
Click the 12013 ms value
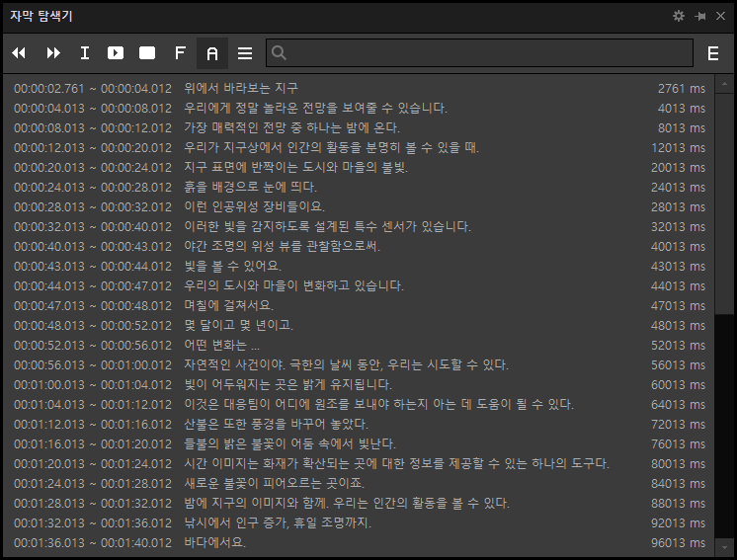(679, 147)
